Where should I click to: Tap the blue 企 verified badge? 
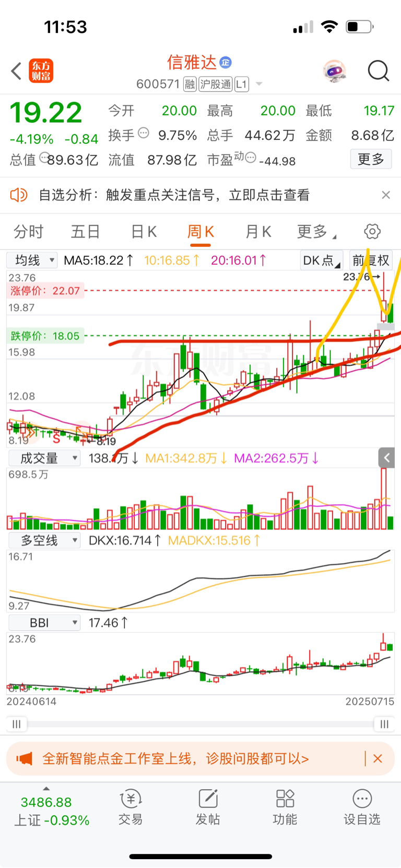[226, 63]
